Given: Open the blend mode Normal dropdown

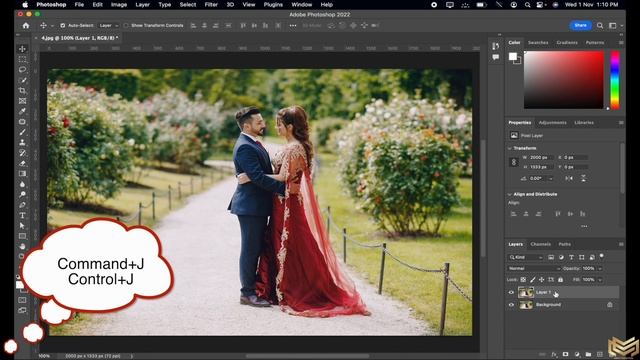Looking at the screenshot, I should (x=534, y=269).
